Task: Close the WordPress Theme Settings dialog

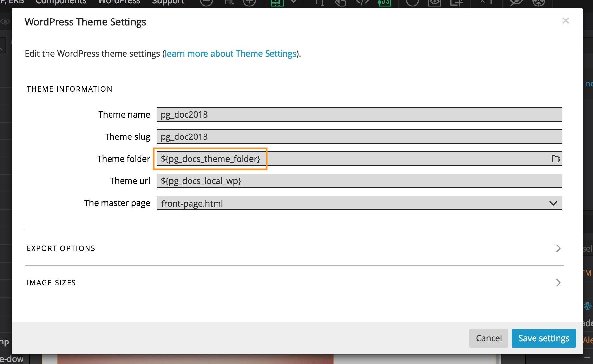Action: (x=565, y=21)
